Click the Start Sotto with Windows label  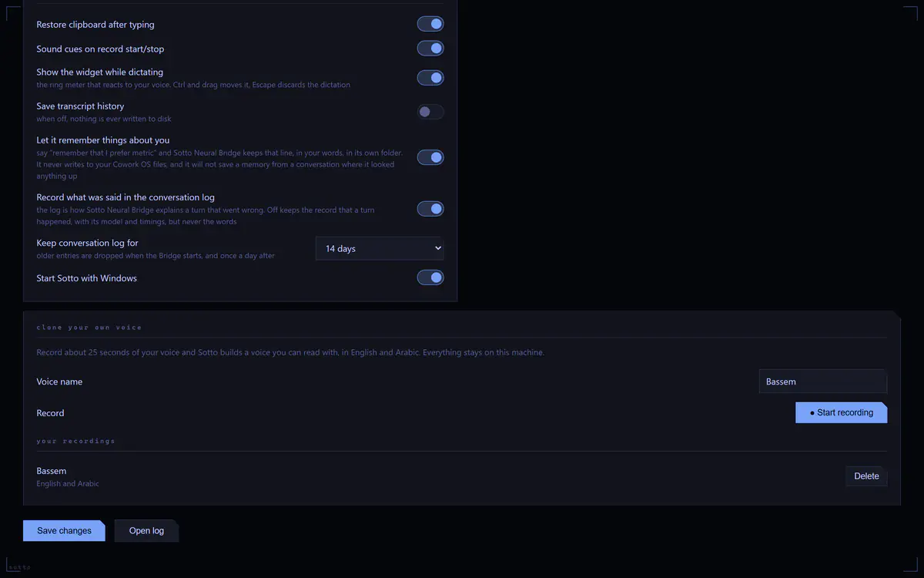tap(87, 278)
